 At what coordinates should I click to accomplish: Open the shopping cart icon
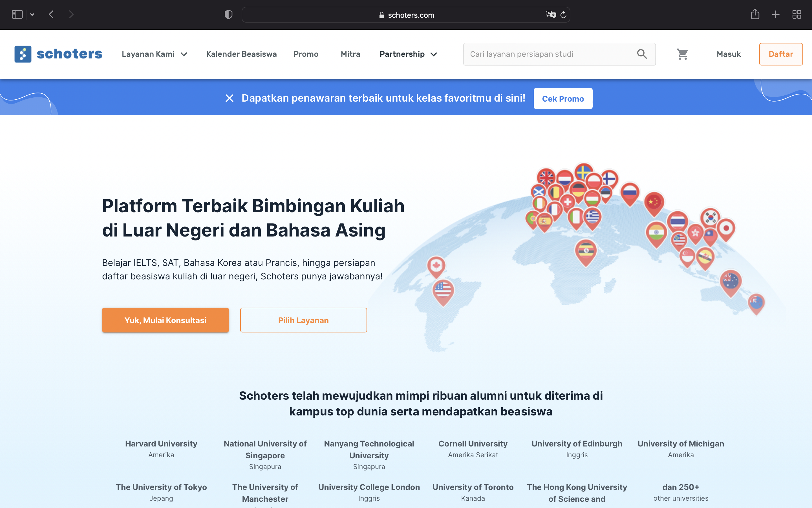(683, 54)
